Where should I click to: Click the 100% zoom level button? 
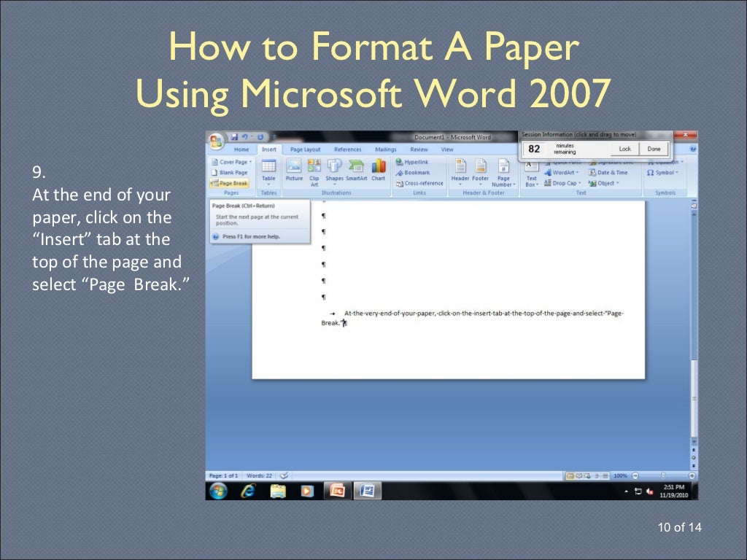tap(620, 475)
